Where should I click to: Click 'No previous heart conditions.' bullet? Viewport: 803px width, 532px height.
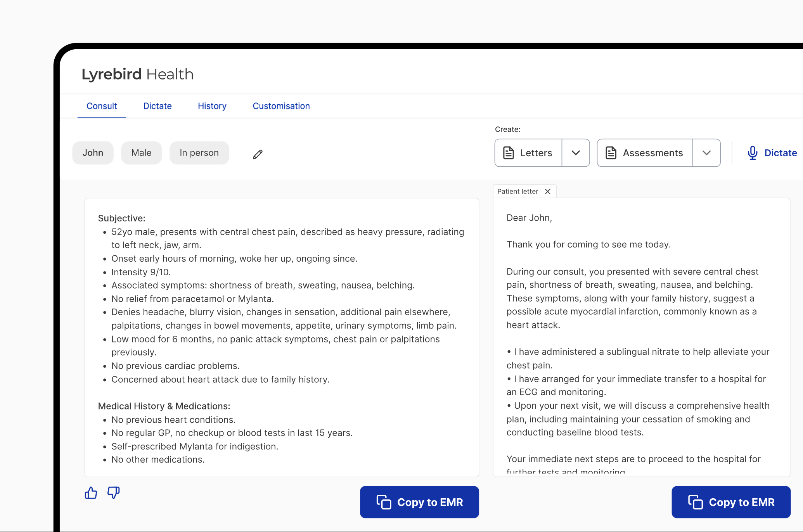point(173,420)
